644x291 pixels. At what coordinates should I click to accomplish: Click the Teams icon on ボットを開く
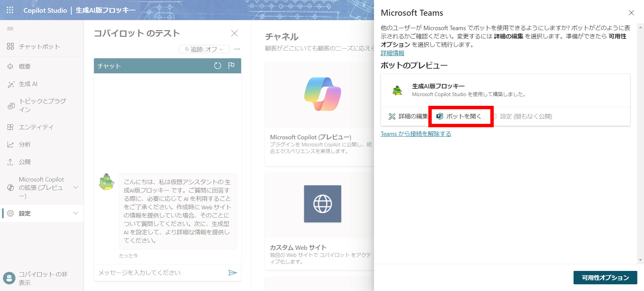[440, 116]
